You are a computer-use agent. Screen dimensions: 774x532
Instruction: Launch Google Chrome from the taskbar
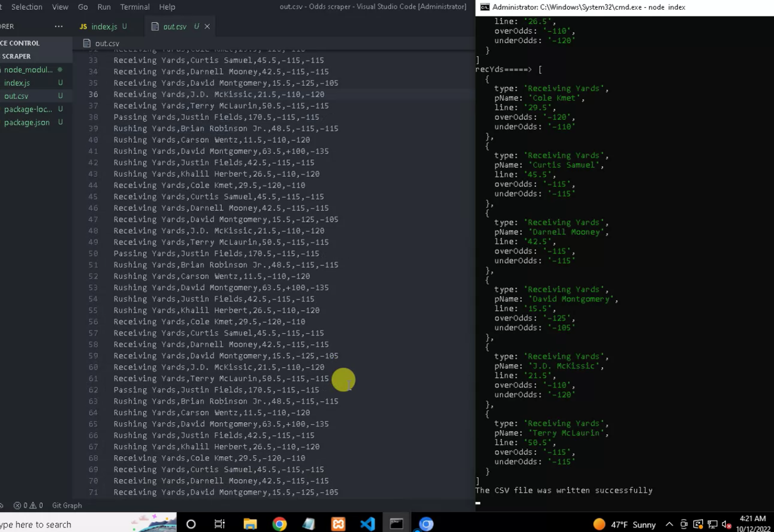point(279,524)
